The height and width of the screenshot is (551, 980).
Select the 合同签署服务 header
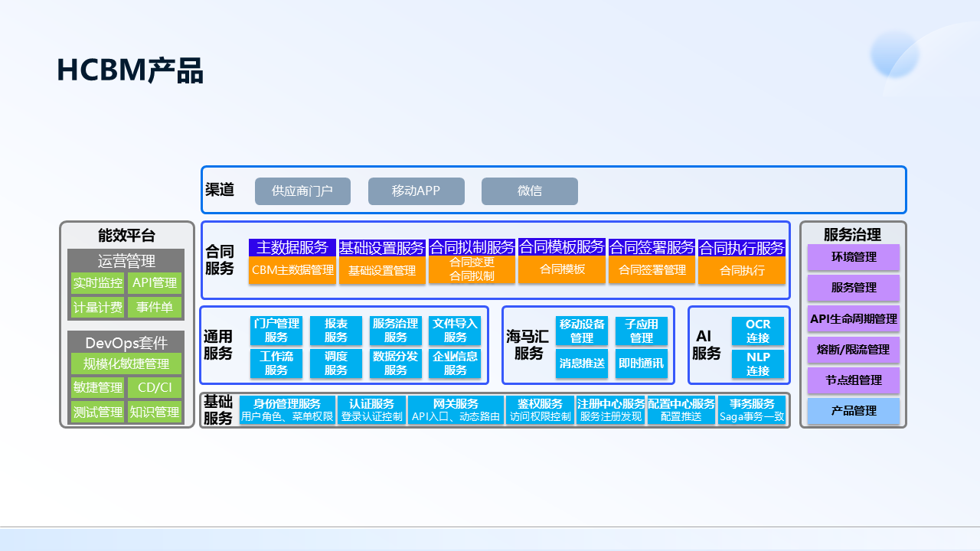[x=652, y=248]
